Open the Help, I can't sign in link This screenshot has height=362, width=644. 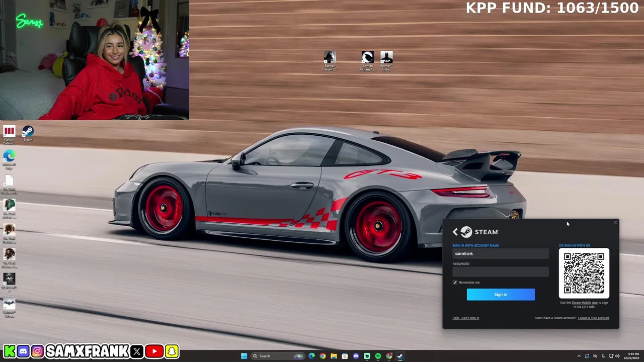tap(466, 318)
